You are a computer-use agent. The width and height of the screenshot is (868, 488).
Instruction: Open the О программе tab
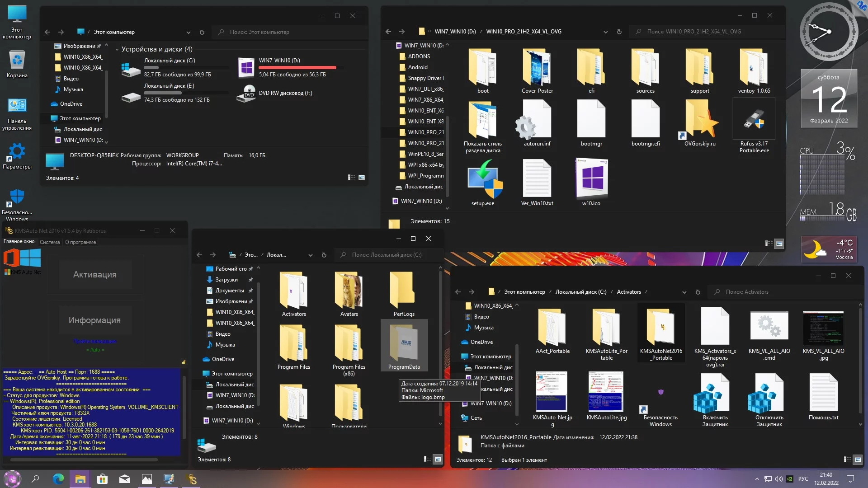(x=80, y=242)
